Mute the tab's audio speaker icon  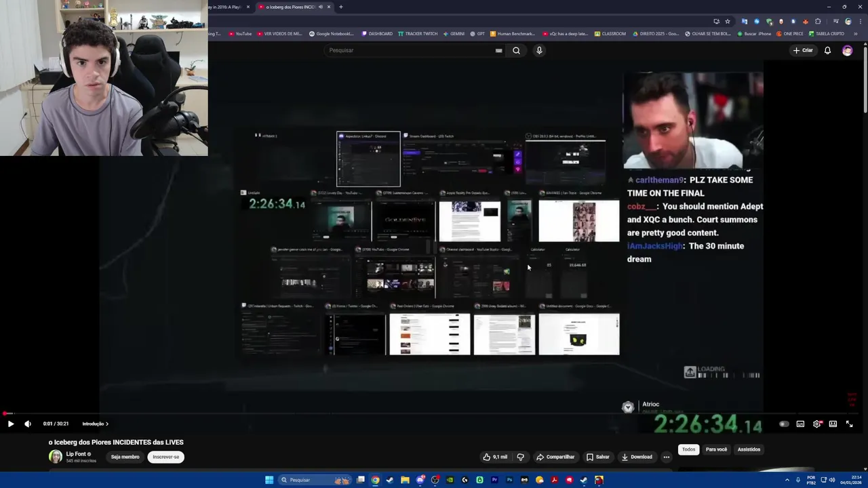click(320, 7)
